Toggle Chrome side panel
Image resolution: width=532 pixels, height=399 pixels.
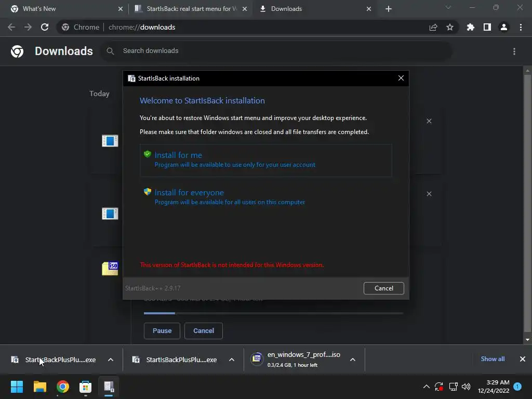487,27
